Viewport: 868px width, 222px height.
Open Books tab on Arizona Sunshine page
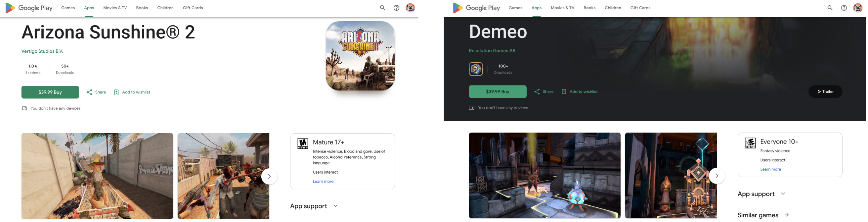(x=142, y=8)
